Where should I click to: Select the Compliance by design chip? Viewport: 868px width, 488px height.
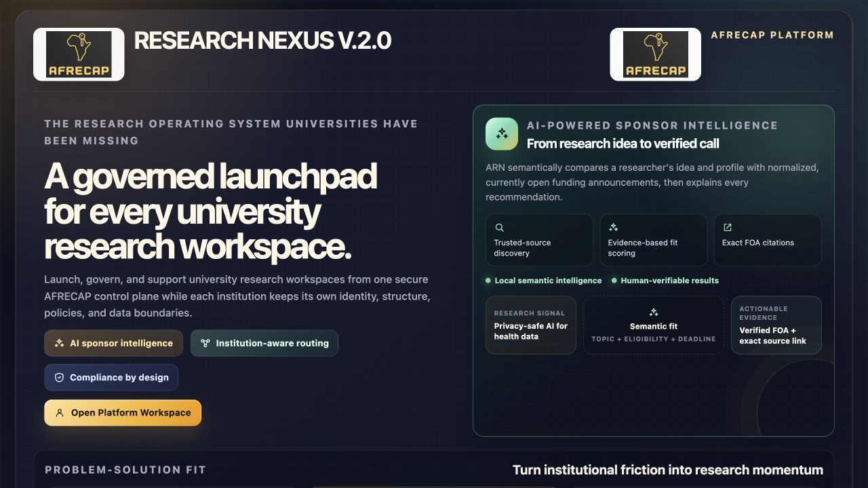coord(111,378)
